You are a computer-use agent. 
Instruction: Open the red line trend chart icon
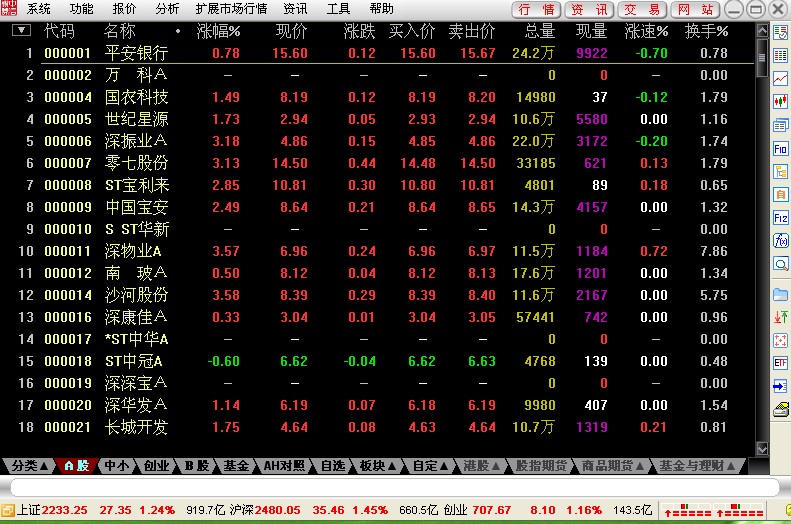pos(780,78)
